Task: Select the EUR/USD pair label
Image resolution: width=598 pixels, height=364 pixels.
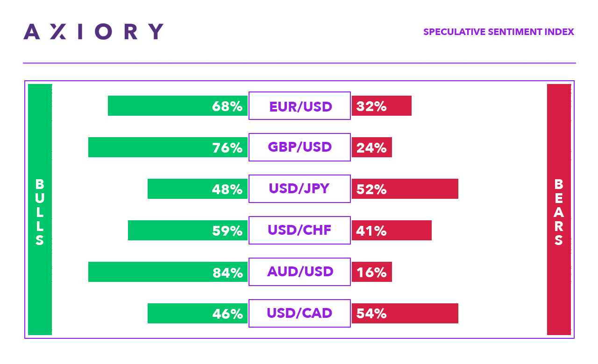Action: (299, 106)
